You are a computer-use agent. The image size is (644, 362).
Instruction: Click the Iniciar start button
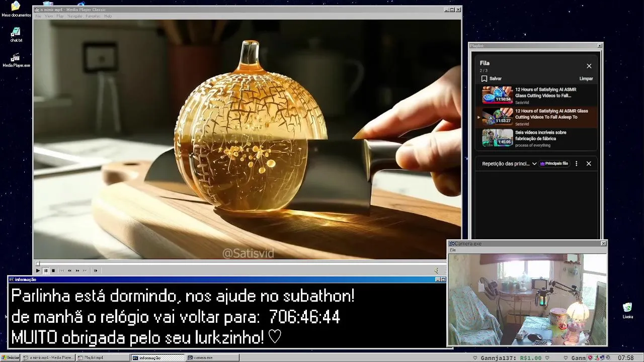tap(11, 357)
